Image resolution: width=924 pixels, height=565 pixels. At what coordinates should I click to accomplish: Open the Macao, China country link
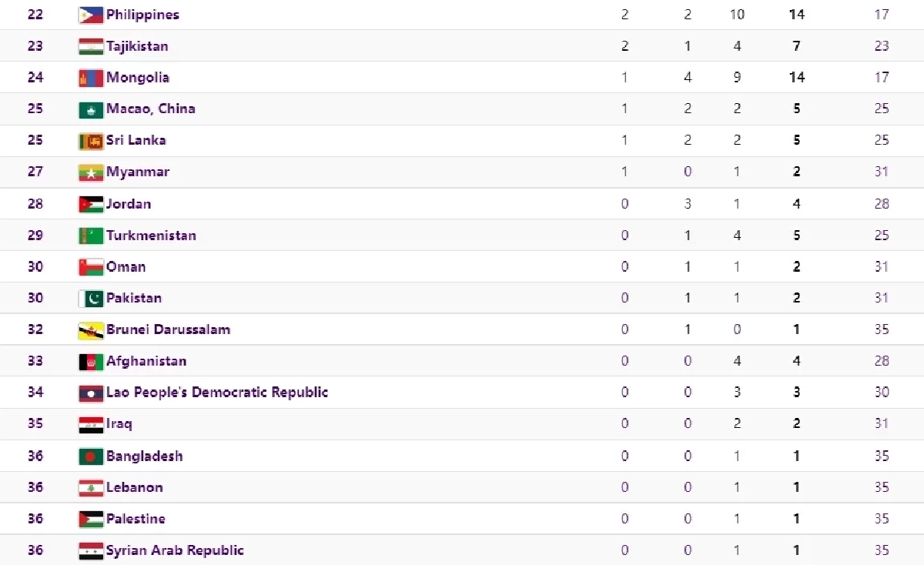150,109
